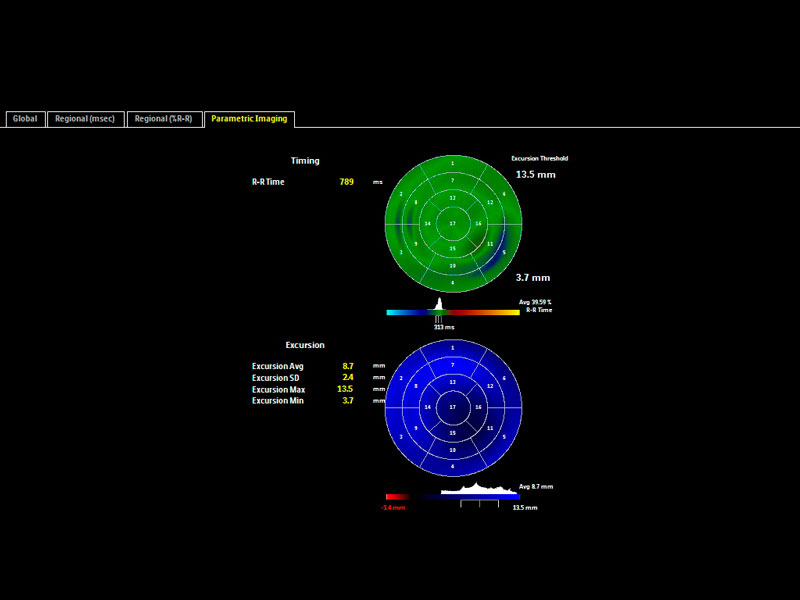Click the Excursion red-to-blue color scale bar
This screenshot has width=800, height=600.
click(453, 496)
